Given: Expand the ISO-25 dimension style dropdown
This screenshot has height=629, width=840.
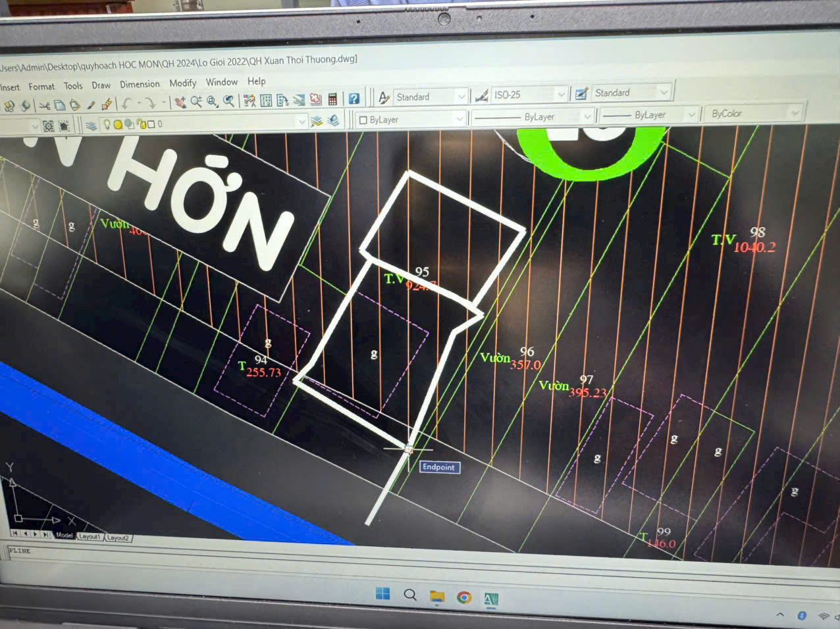Looking at the screenshot, I should pos(561,94).
